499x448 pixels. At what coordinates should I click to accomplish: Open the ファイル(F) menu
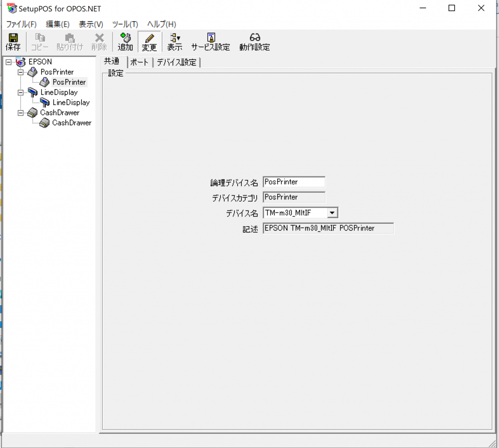[21, 24]
